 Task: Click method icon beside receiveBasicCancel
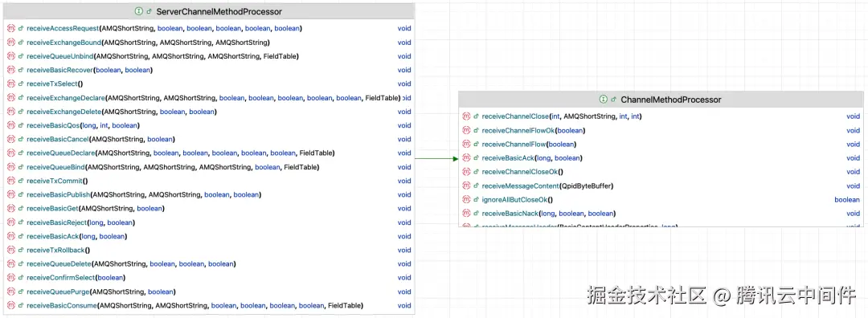point(11,139)
